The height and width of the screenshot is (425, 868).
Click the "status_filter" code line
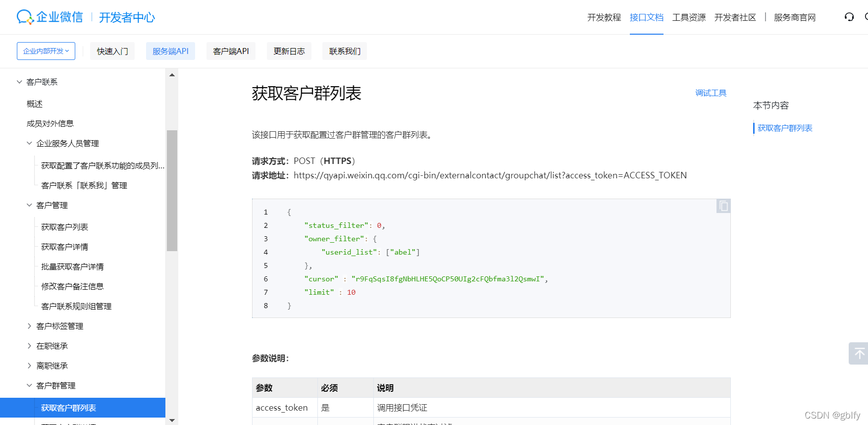click(x=345, y=225)
